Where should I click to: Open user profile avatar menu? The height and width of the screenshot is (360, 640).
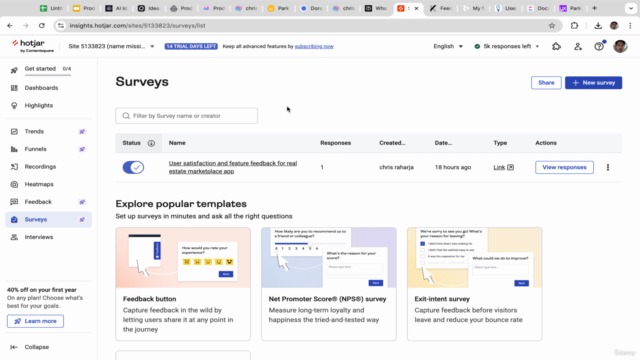[620, 46]
